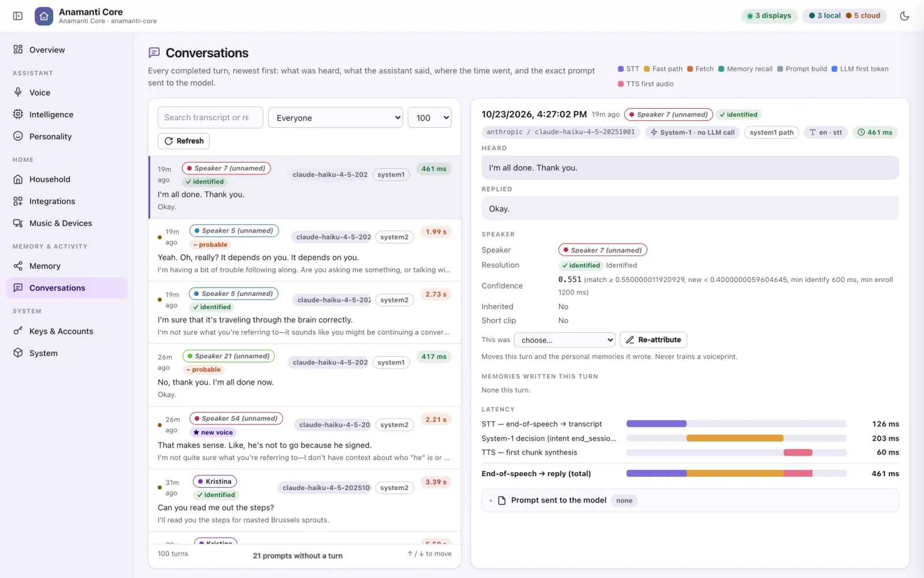Open the Overview page
The image size is (924, 578).
pyautogui.click(x=67, y=50)
